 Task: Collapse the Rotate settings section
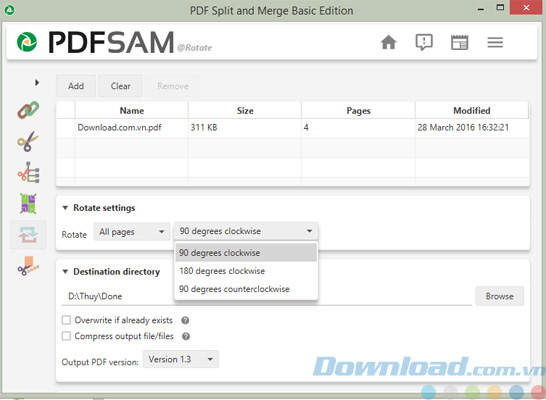point(65,208)
